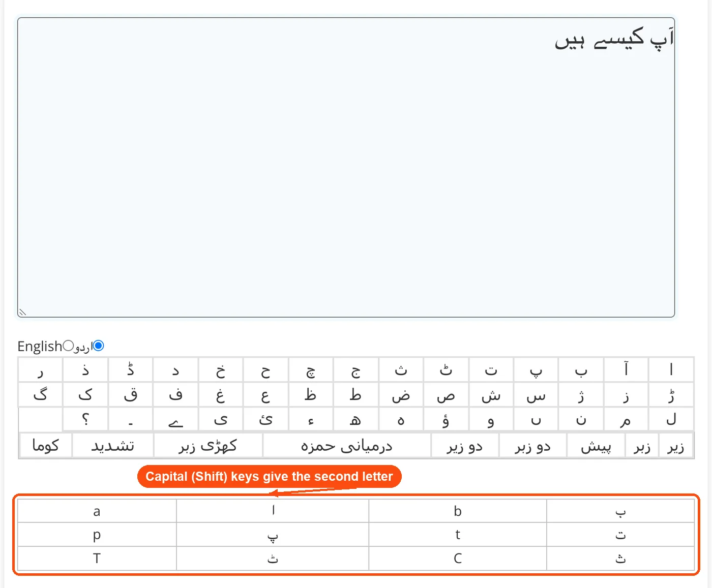
Task: Tap the ث key on the keyboard
Action: coord(401,370)
